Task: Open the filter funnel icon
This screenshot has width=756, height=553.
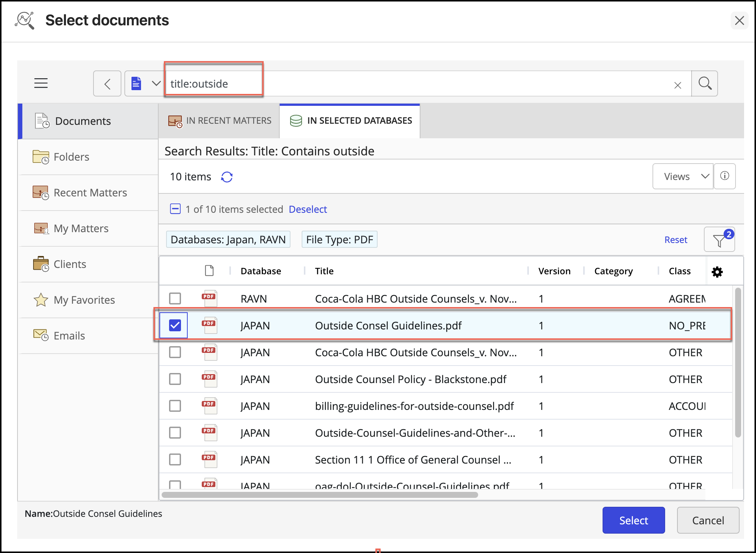Action: click(x=719, y=240)
